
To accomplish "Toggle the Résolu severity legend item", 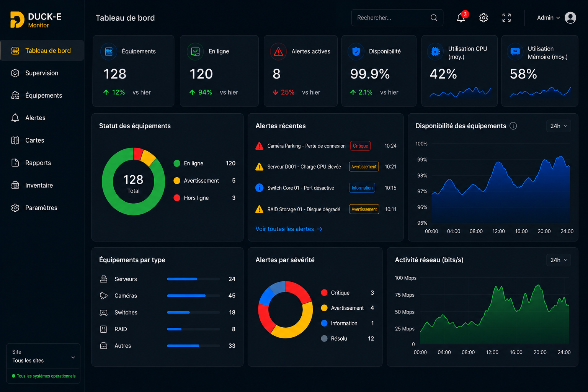I will tap(334, 338).
